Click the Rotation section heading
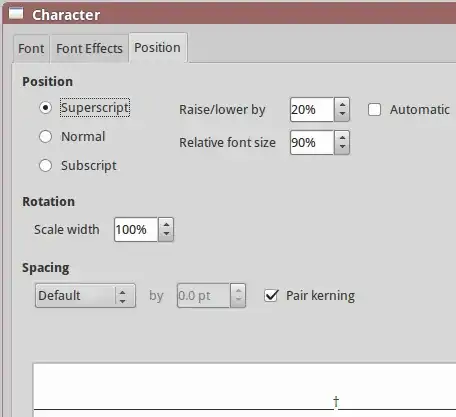Viewport: 456px width, 417px height. tap(49, 202)
